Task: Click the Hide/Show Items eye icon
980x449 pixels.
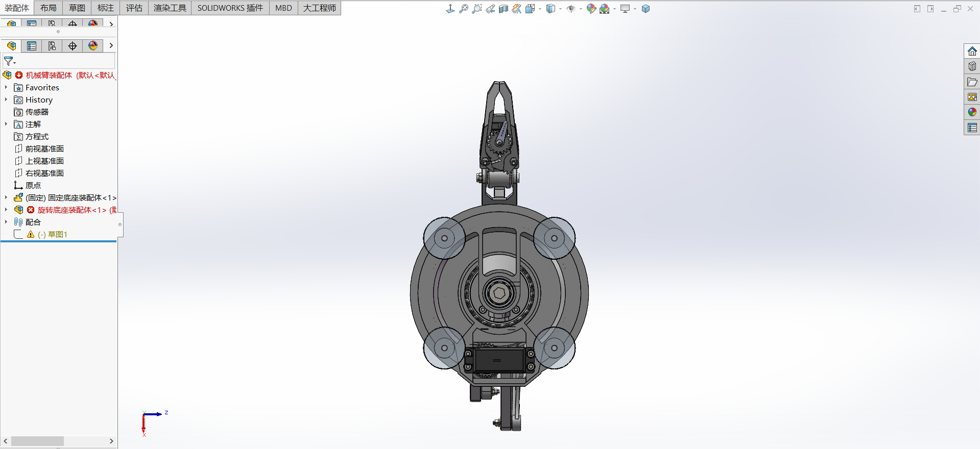Action: pos(571,9)
